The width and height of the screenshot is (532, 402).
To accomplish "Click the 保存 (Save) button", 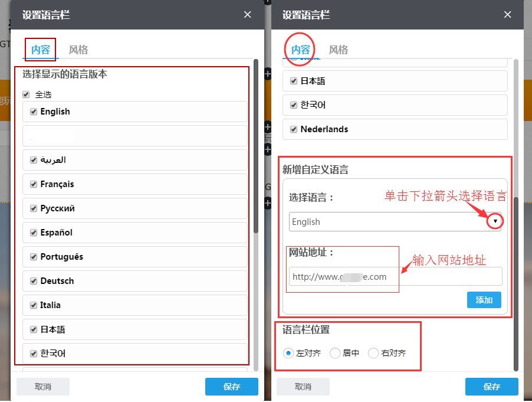I will pyautogui.click(x=491, y=387).
